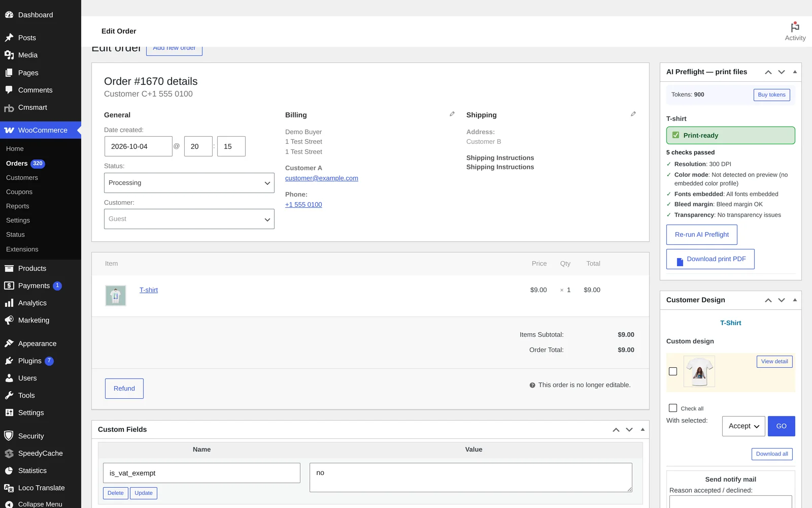The image size is (812, 508).
Task: Open the Customer Guest dropdown
Action: point(189,219)
